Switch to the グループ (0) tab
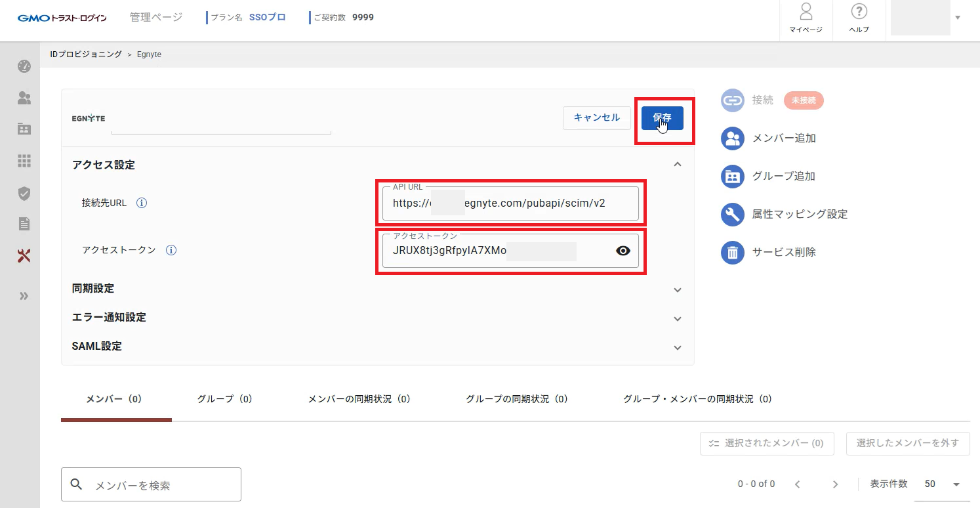 tap(226, 399)
